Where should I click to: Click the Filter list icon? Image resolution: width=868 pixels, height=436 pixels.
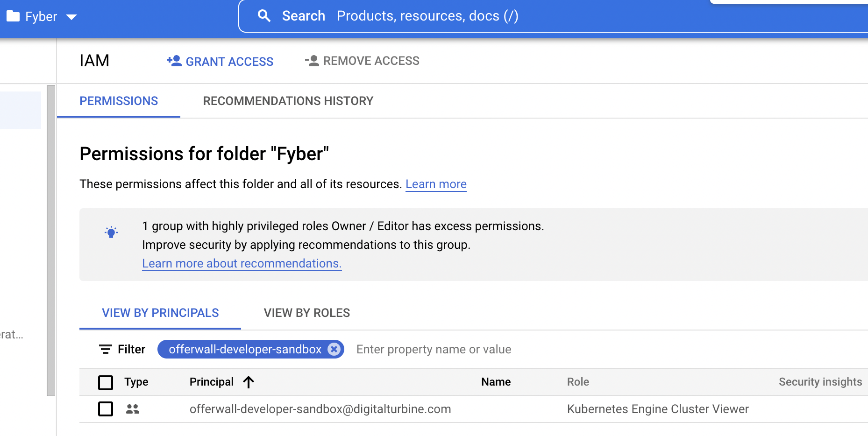tap(106, 349)
